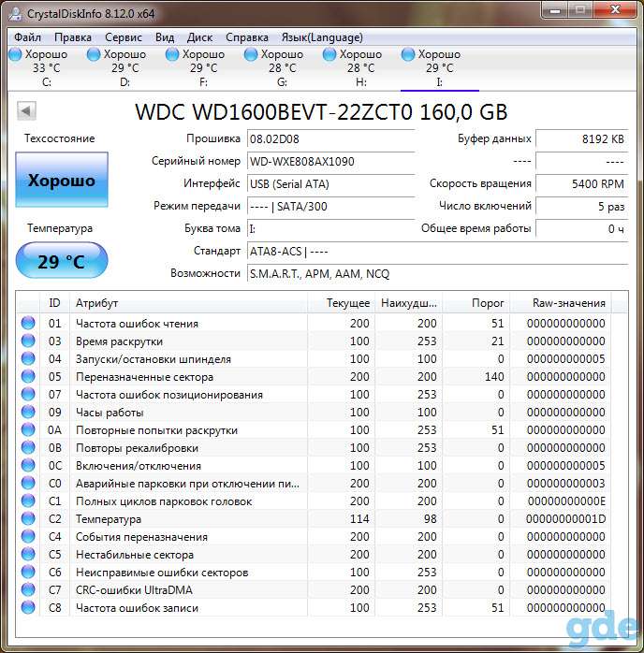This screenshot has width=644, height=653.
Task: Click interface field USB (Serial ATA)
Action: tap(330, 184)
